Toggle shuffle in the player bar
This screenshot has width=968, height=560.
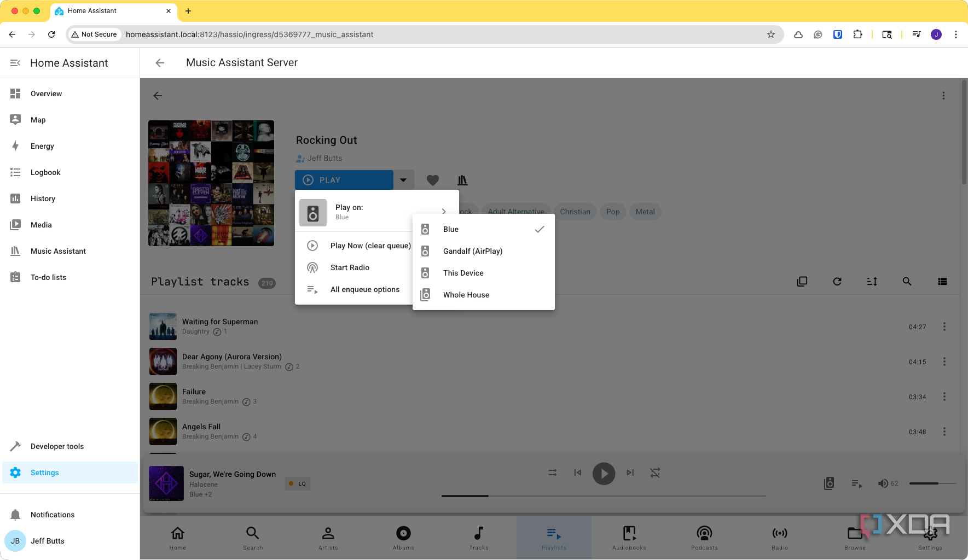pyautogui.click(x=655, y=472)
